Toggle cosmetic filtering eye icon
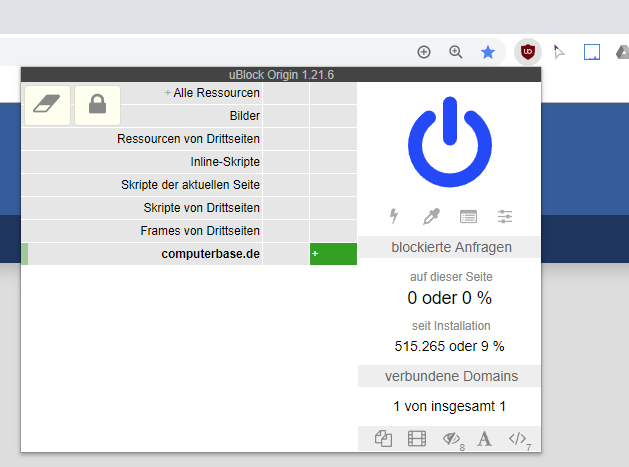 coord(452,439)
